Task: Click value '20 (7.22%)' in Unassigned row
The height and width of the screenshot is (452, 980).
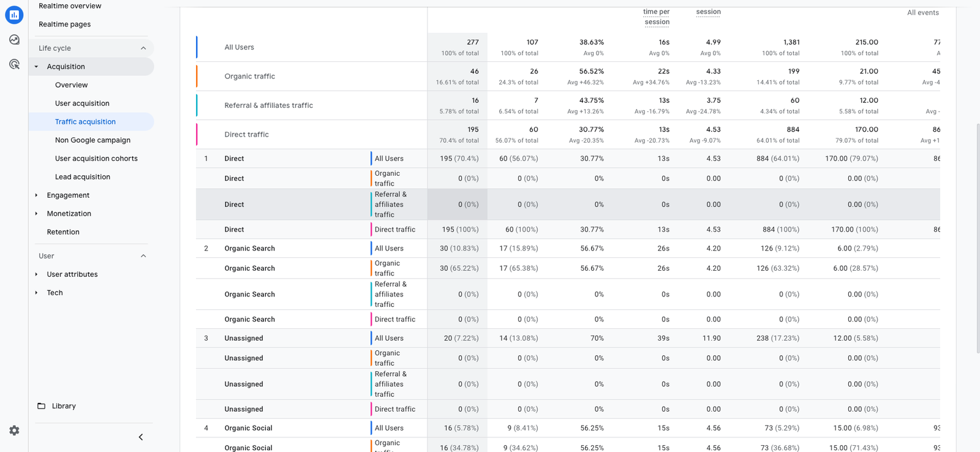Action: coord(461,338)
